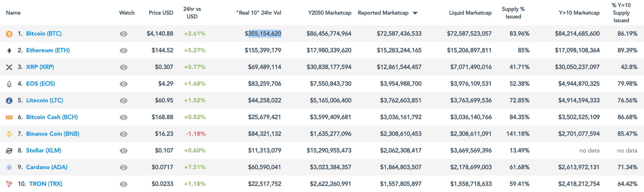Viewport: 644px width, 192px height.
Task: Sort by Price USD header
Action: pos(161,13)
